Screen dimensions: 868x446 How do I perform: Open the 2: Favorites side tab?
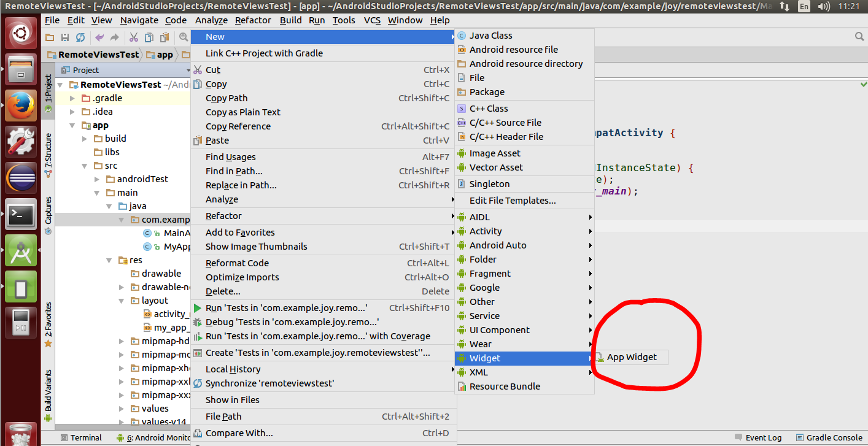point(48,325)
